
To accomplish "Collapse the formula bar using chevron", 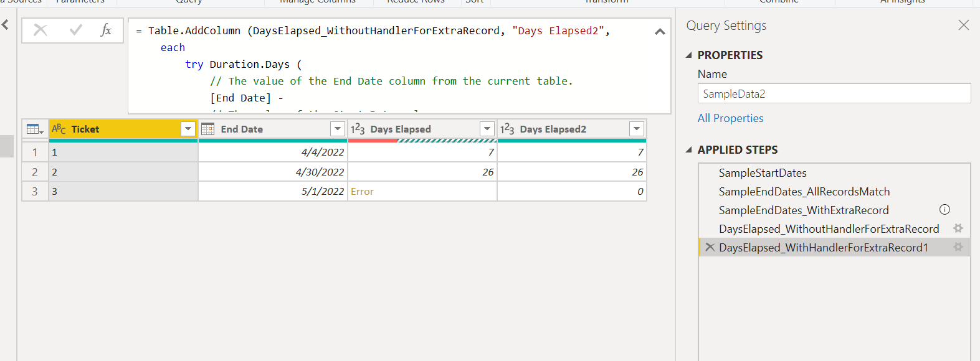I will [660, 31].
